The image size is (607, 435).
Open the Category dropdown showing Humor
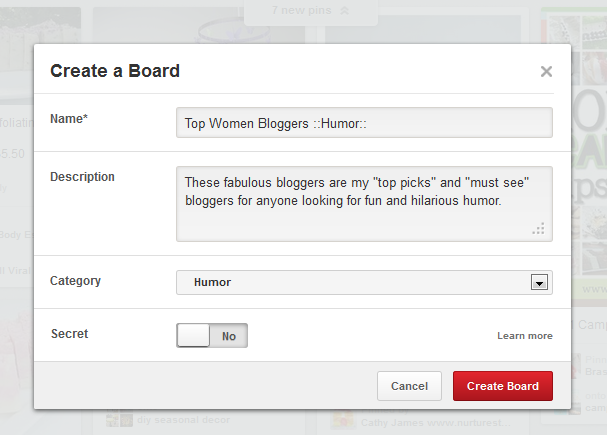pyautogui.click(x=364, y=283)
